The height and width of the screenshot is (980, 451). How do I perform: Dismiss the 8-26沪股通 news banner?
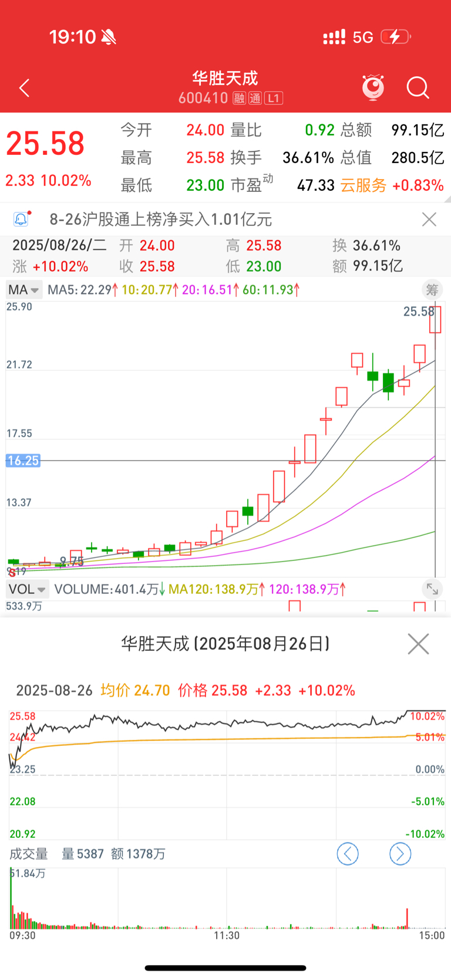429,219
